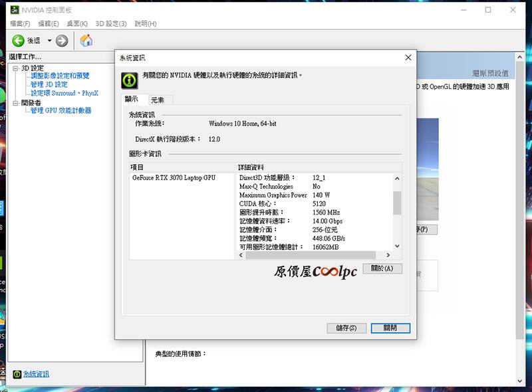Select 管理 GPU 效能計數器 tree item

(x=61, y=110)
